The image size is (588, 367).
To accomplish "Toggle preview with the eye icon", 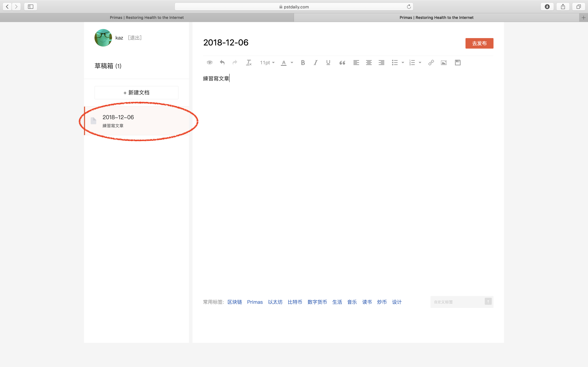I will [x=209, y=63].
